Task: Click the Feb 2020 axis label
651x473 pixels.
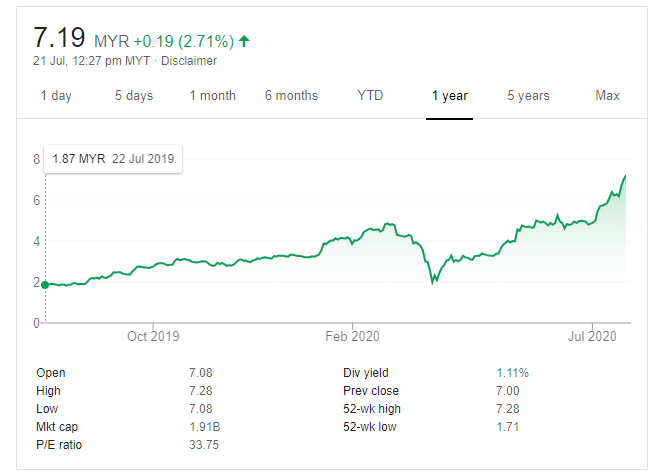Action: (x=354, y=336)
